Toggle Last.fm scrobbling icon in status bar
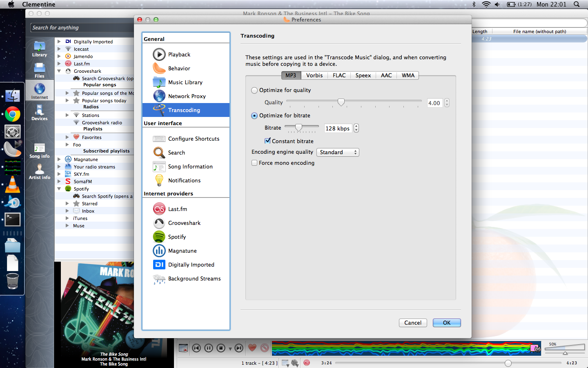 click(x=307, y=363)
